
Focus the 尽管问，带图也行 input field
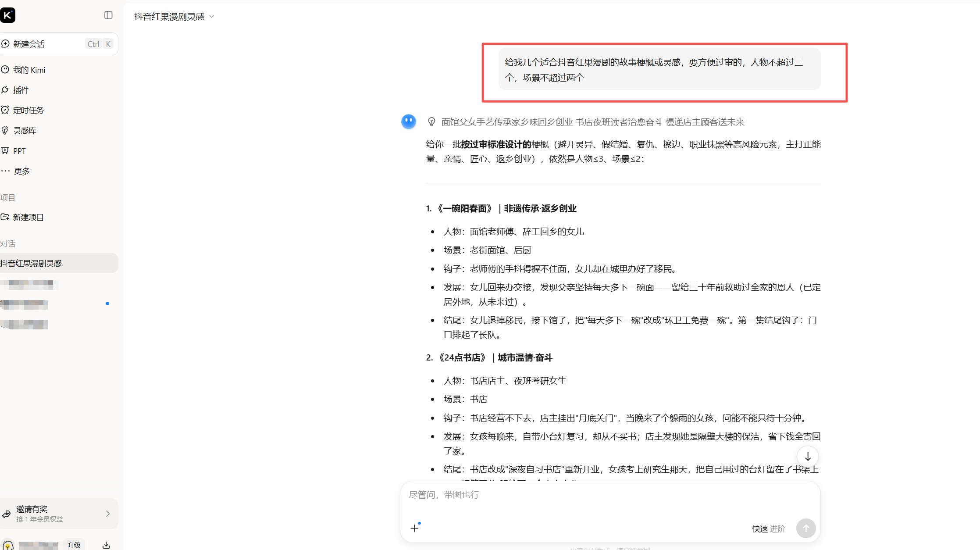pos(610,495)
